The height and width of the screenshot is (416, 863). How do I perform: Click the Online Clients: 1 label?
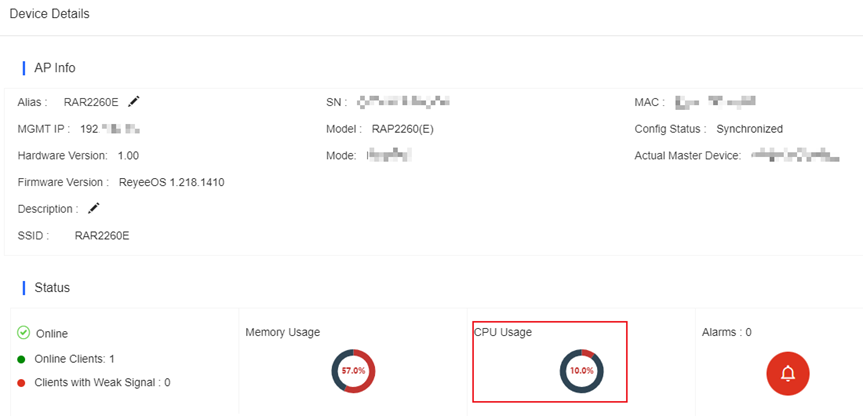point(74,359)
